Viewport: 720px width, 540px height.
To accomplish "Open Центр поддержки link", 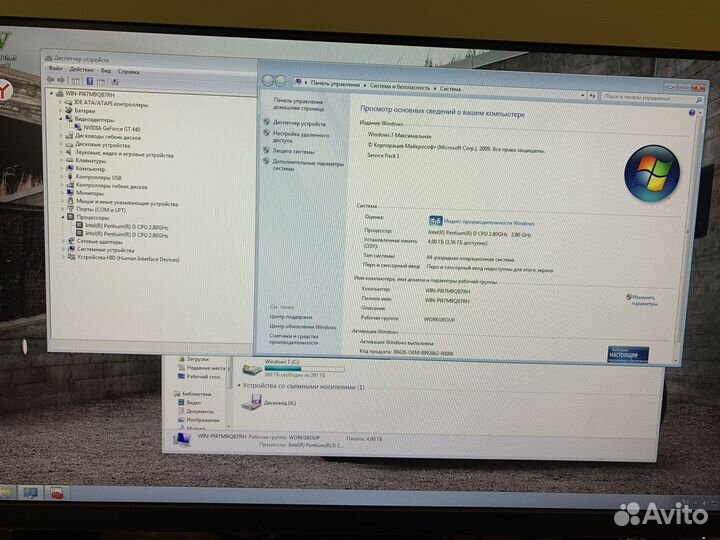I will pyautogui.click(x=291, y=316).
